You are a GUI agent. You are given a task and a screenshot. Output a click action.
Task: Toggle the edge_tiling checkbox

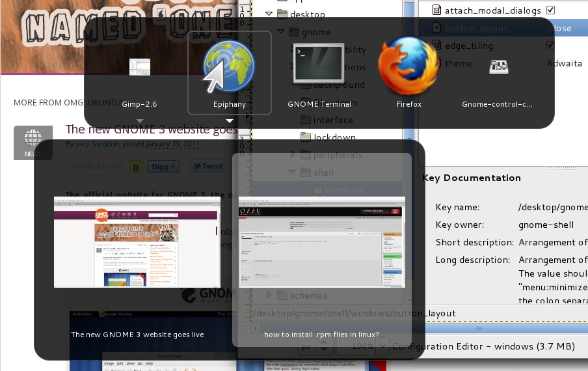coord(550,46)
